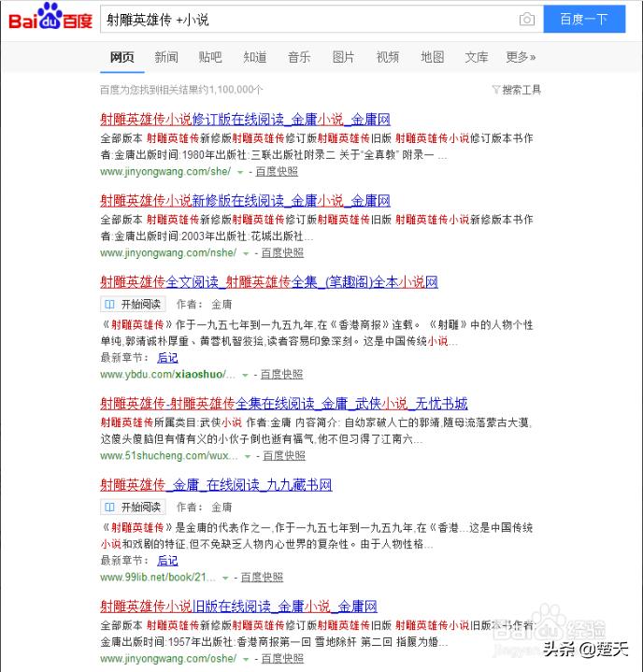
Task: Open 射雕英雄传全集在线阅读 无忧书城 result
Action: [x=284, y=403]
